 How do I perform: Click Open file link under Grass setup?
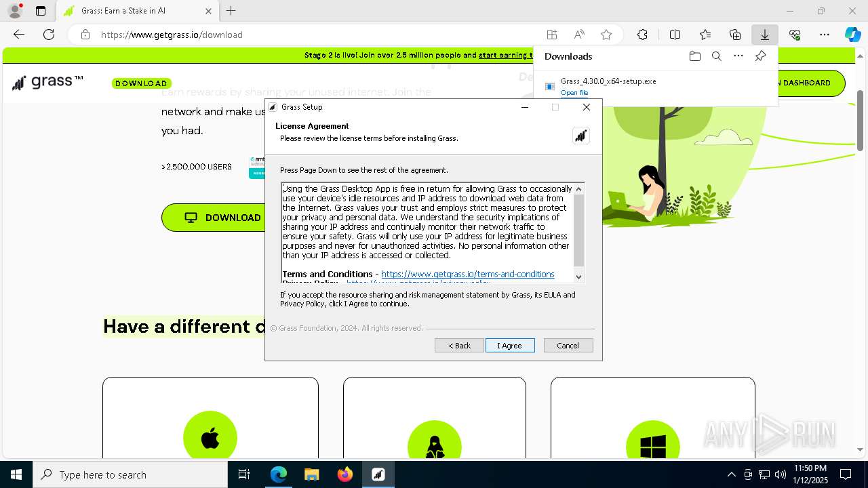point(574,93)
